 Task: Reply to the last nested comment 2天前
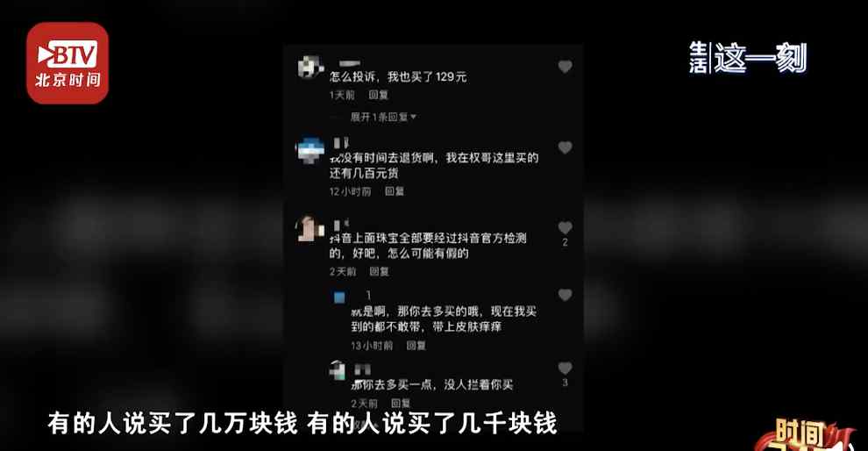point(401,404)
